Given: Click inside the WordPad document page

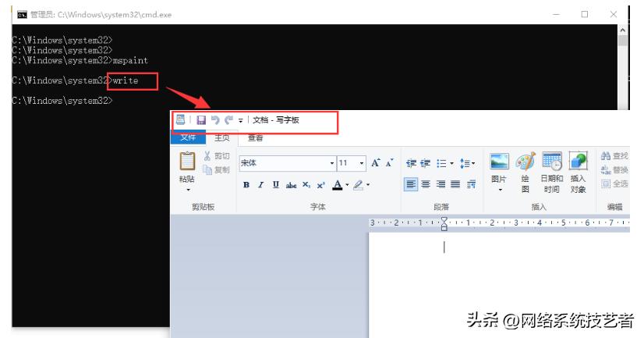Looking at the screenshot, I should (x=499, y=285).
